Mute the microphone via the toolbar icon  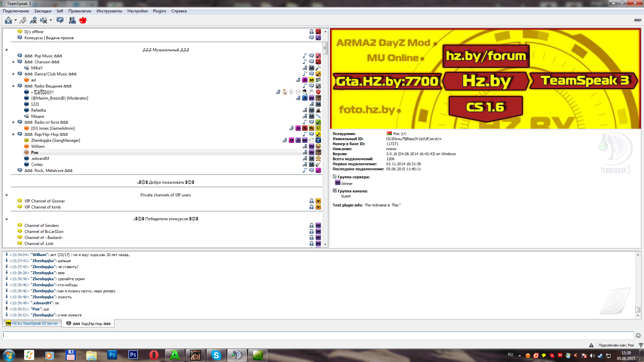pos(33,20)
